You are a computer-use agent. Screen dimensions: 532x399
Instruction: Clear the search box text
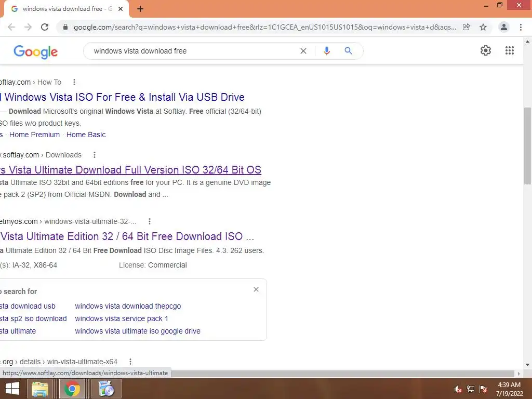(x=303, y=51)
